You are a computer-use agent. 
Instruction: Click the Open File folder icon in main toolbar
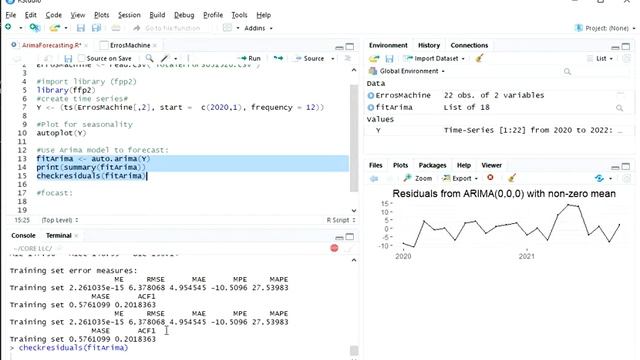click(x=54, y=28)
